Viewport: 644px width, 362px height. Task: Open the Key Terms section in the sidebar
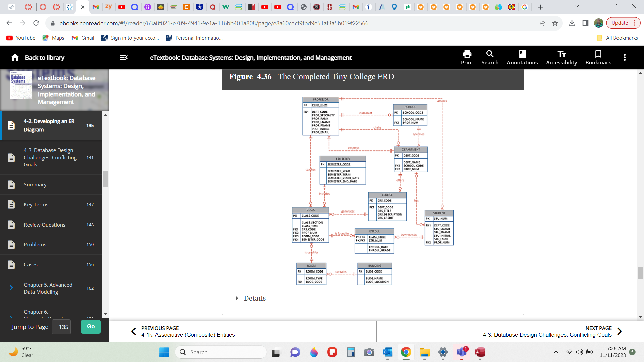(x=36, y=204)
